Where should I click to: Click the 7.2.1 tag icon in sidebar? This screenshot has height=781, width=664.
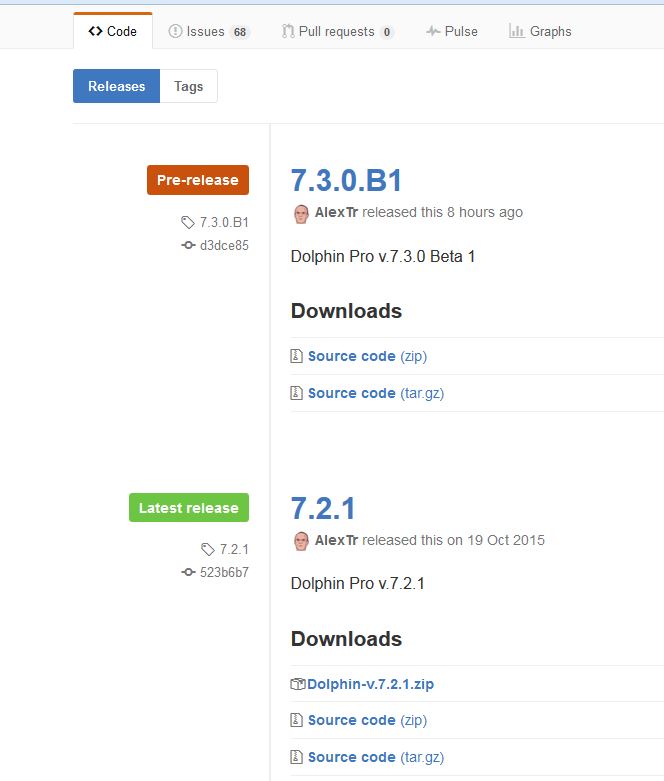[x=208, y=549]
